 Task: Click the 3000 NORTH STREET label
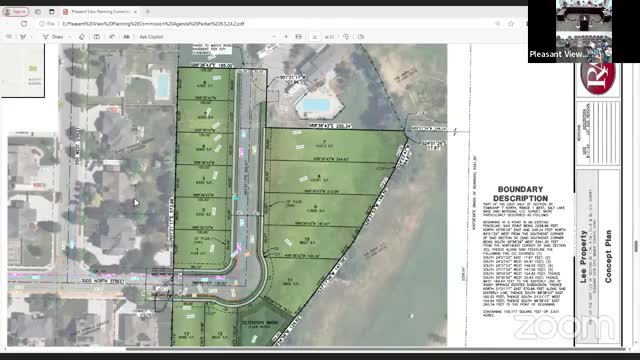103,281
